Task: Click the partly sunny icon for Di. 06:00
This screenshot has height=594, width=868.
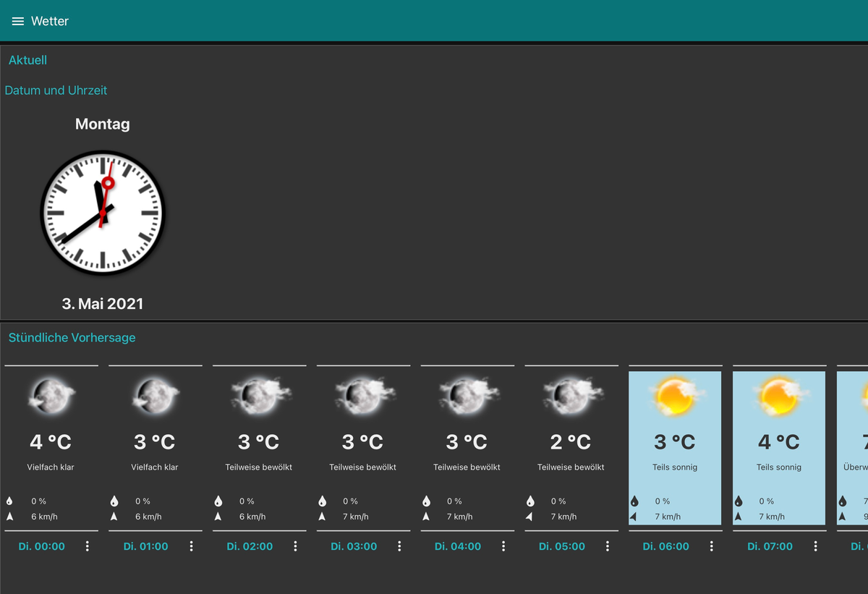Action: (x=676, y=396)
